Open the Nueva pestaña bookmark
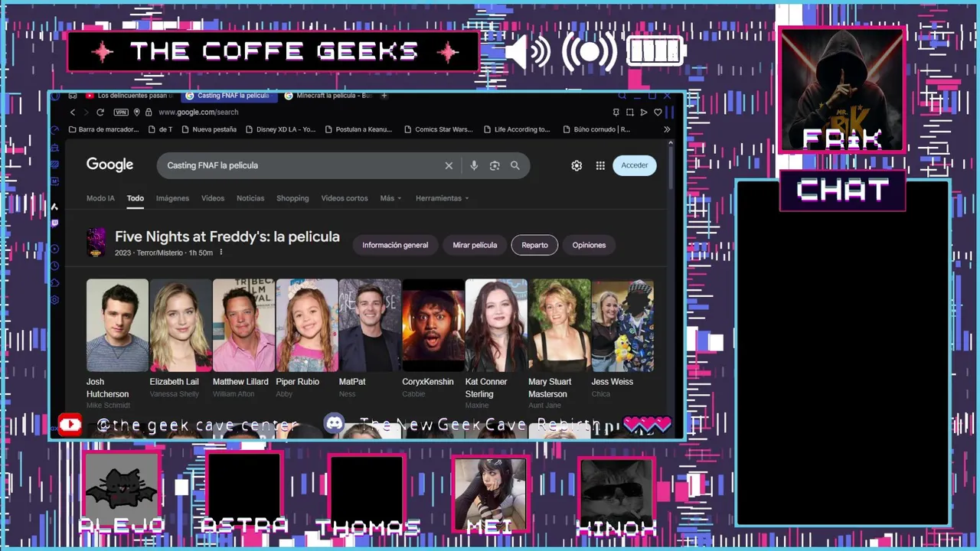Viewport: 980px width, 551px height. tap(208, 129)
